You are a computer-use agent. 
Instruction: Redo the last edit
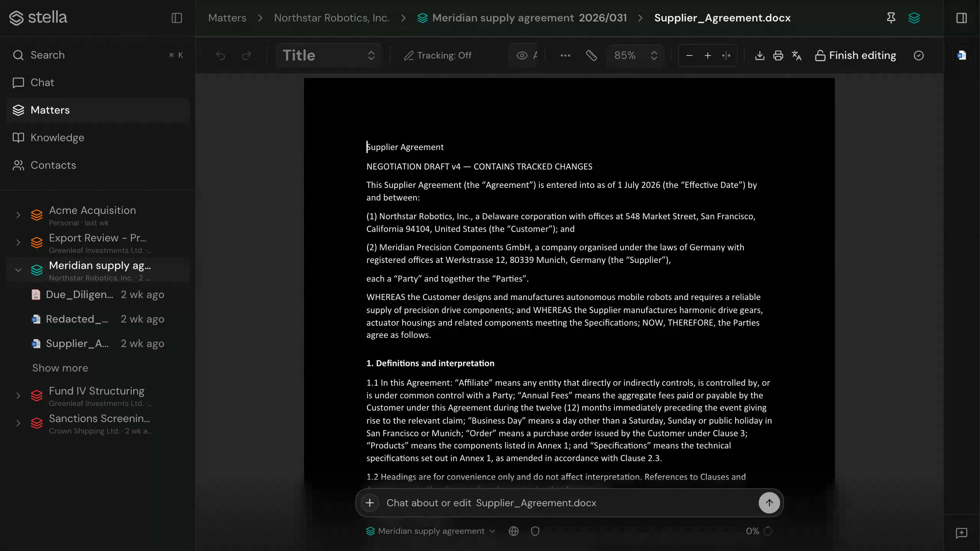coord(247,56)
